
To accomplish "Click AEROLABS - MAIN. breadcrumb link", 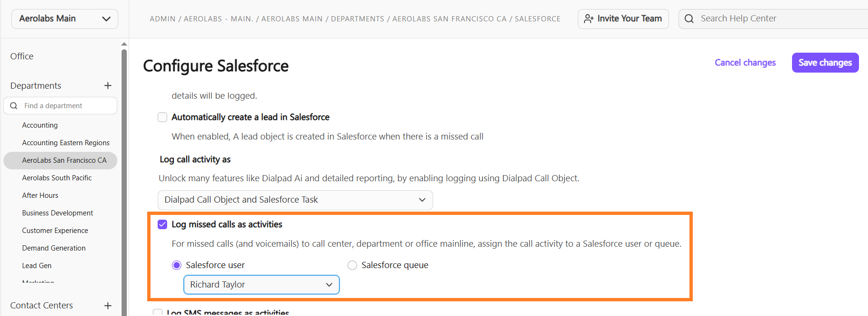I will (218, 19).
